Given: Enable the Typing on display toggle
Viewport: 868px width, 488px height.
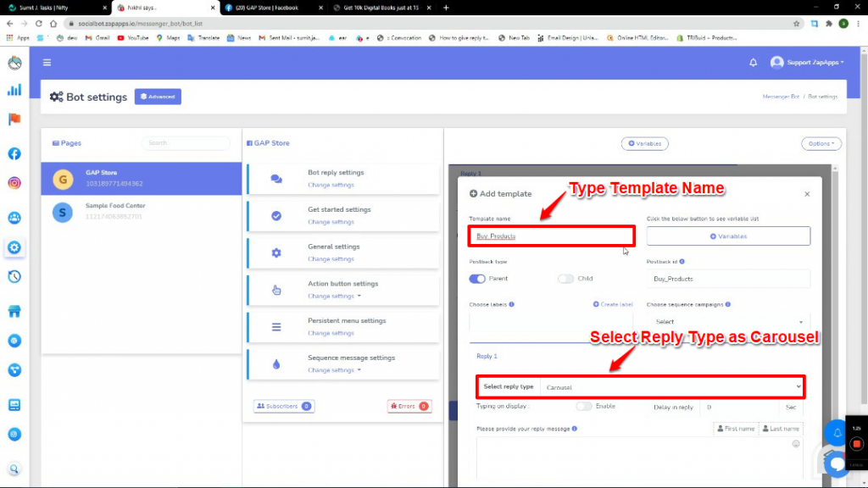Looking at the screenshot, I should [584, 407].
